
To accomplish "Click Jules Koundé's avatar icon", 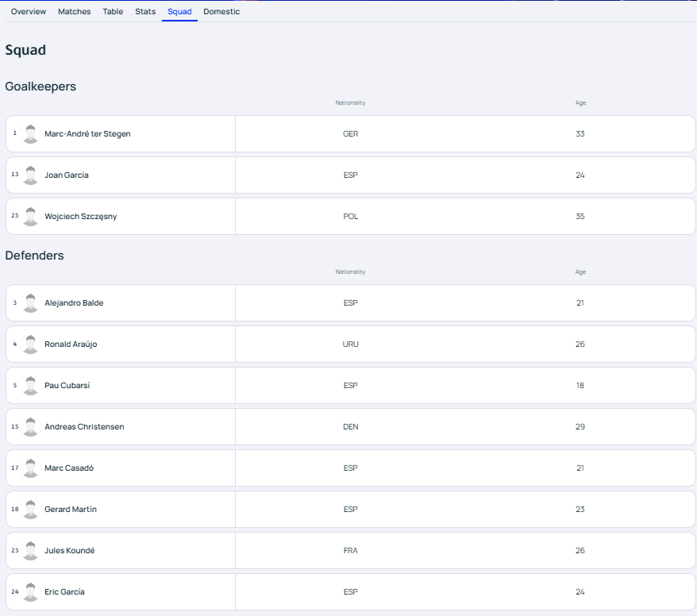I will (31, 551).
